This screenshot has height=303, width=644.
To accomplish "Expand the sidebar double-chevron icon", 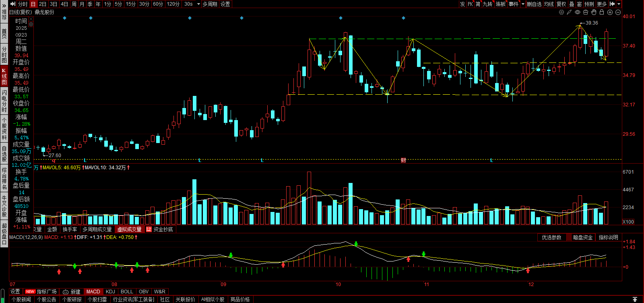I will (x=4, y=6).
